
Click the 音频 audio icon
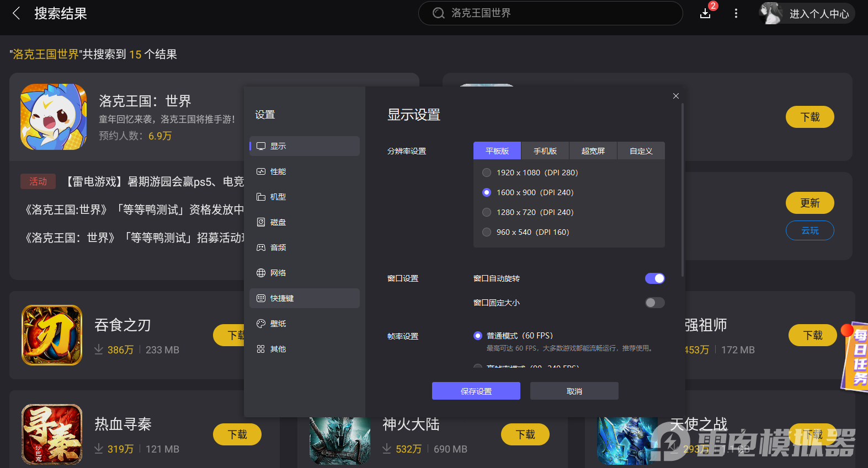[261, 248]
